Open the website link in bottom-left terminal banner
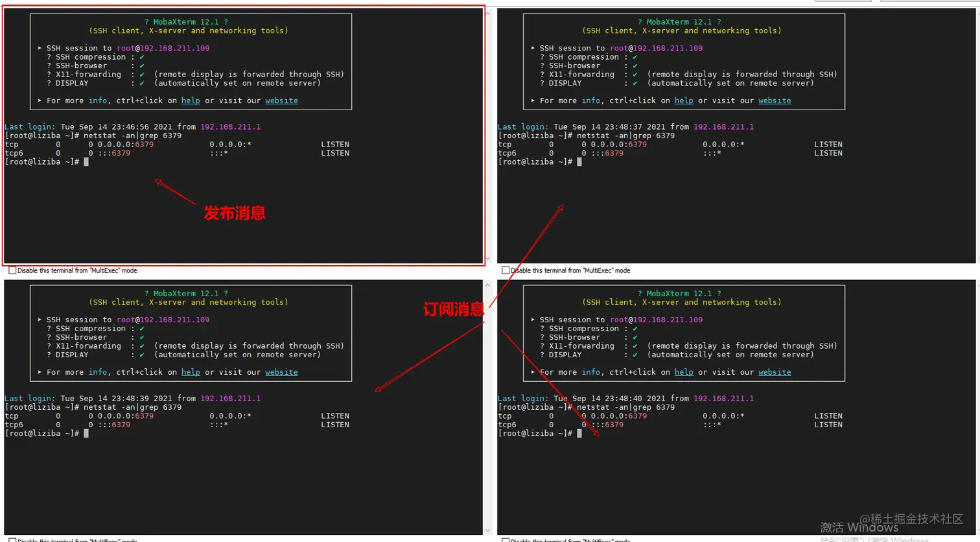The height and width of the screenshot is (542, 980). click(x=281, y=372)
